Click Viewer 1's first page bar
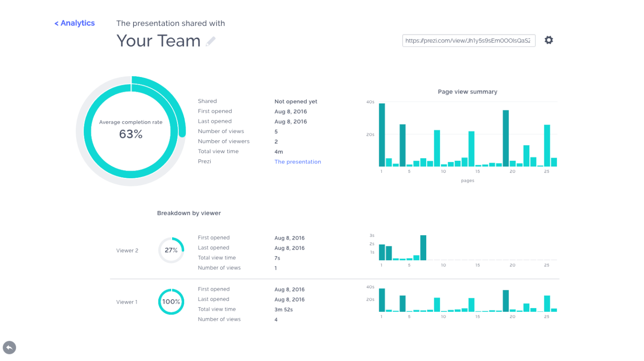Image resolution: width=644 pixels, height=361 pixels. tap(382, 300)
